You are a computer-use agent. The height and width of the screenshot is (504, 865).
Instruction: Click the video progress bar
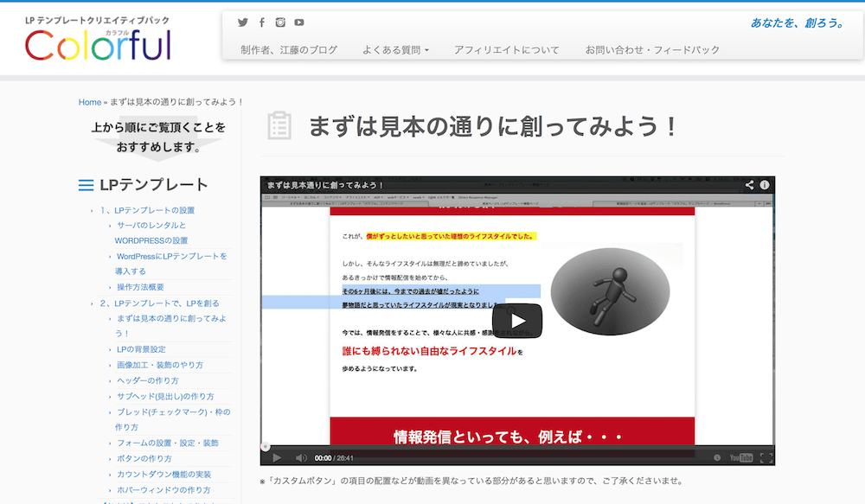[x=517, y=448]
